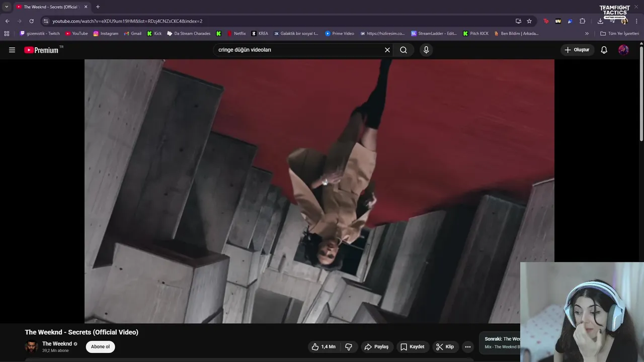The height and width of the screenshot is (362, 644).
Task: Expand hidden bookmarks with double chevron
Action: (x=587, y=34)
